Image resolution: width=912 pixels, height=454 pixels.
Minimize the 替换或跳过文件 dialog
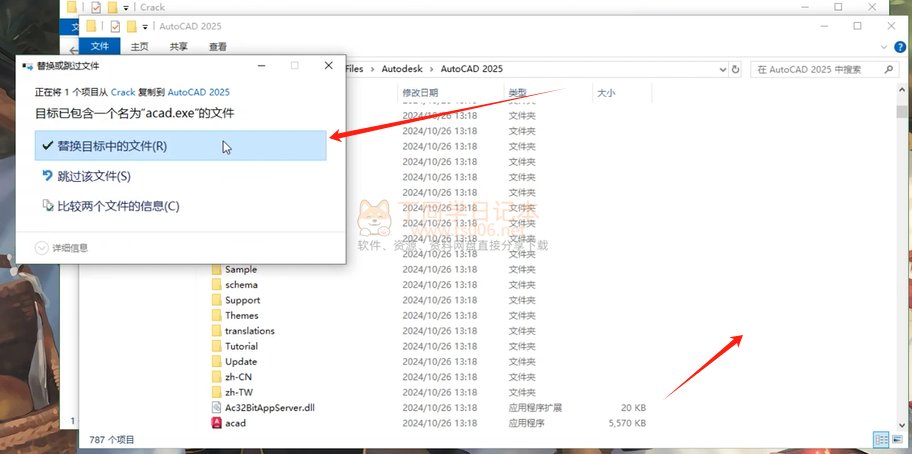click(260, 66)
